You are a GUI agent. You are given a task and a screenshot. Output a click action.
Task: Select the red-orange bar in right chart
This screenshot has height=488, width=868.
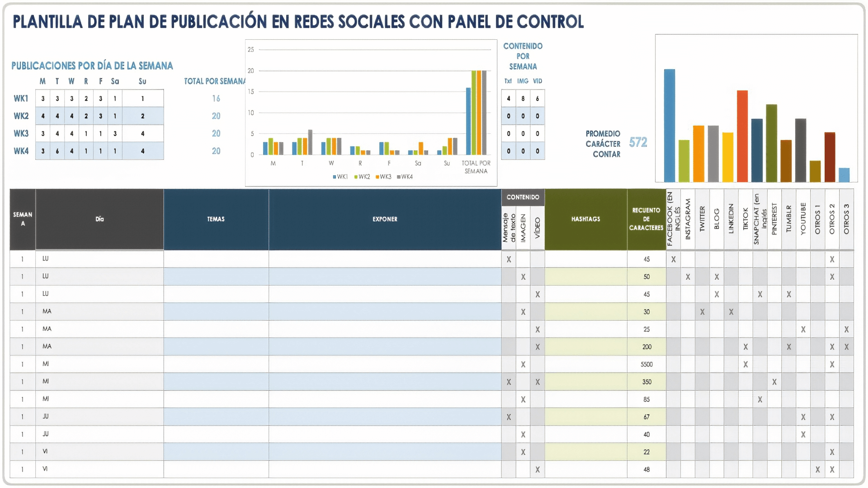click(x=742, y=136)
